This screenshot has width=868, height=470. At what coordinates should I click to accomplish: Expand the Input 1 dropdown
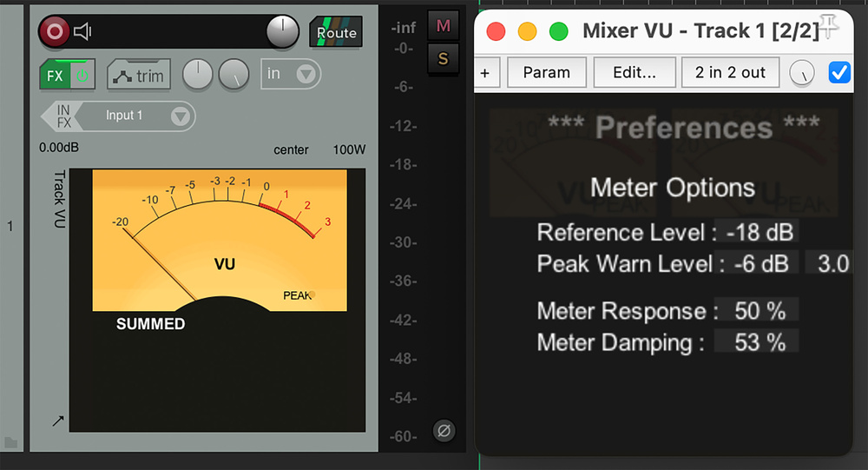[x=180, y=116]
